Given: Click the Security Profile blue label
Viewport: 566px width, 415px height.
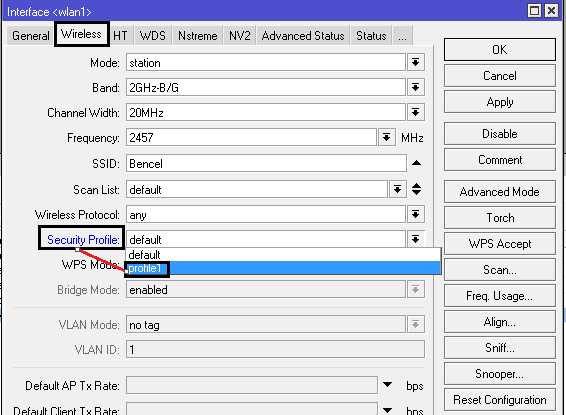Looking at the screenshot, I should click(83, 239).
